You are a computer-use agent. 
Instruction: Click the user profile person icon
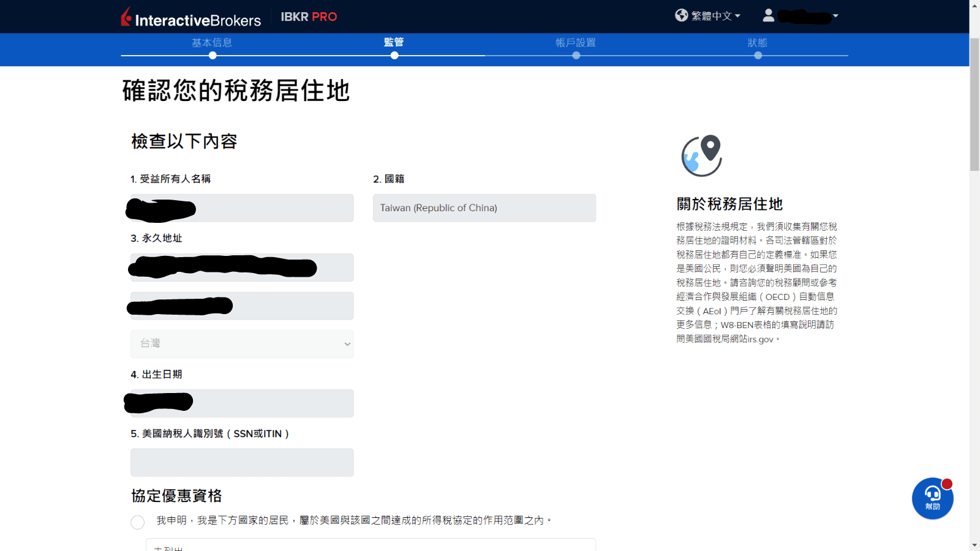coord(769,15)
